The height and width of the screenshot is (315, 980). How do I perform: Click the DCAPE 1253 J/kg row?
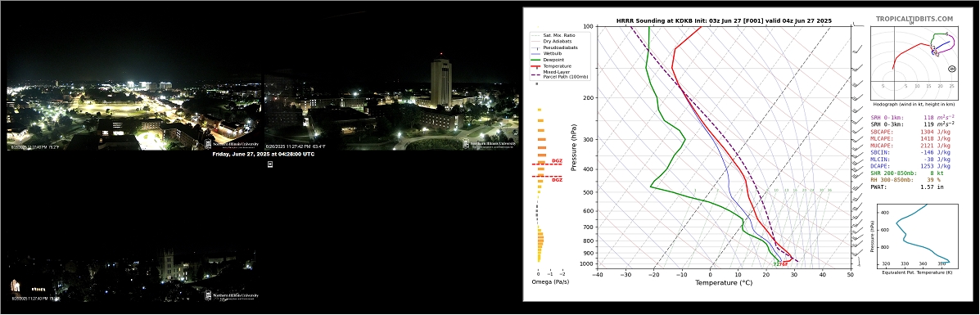click(x=910, y=166)
